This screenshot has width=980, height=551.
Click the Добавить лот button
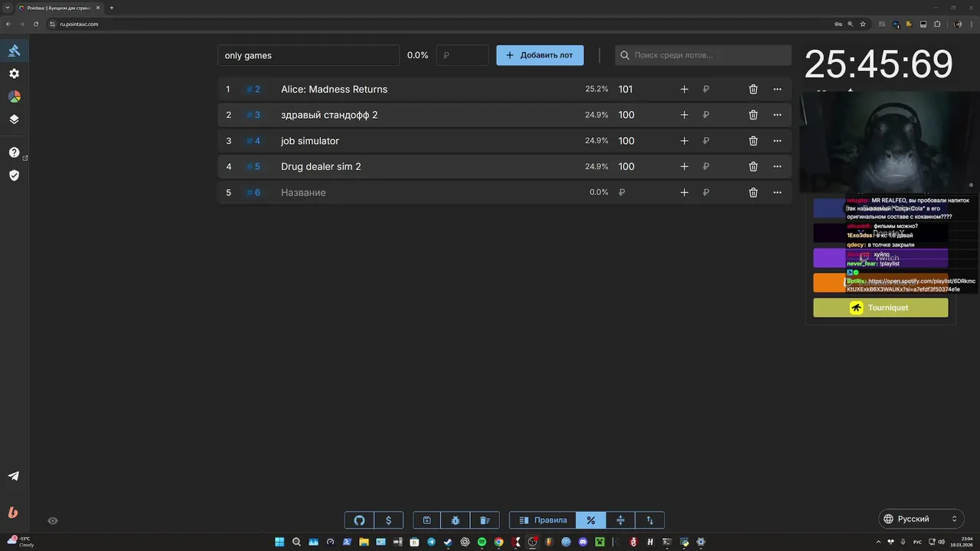coord(540,55)
